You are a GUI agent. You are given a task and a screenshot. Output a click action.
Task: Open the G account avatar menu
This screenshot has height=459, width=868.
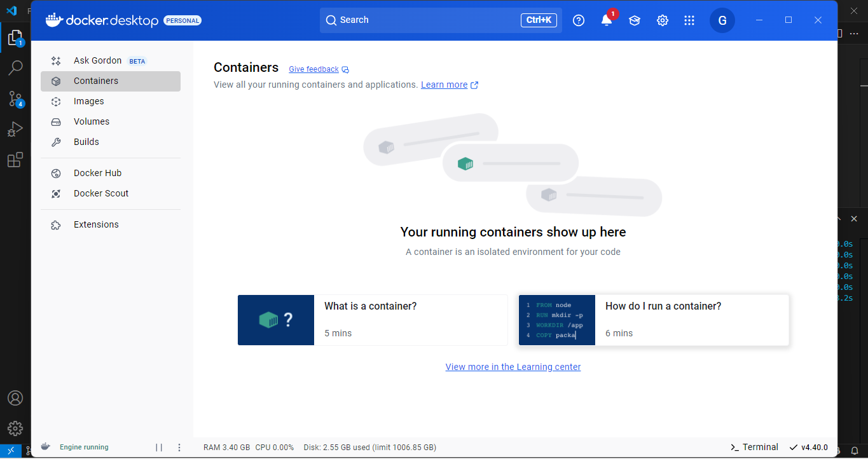click(722, 20)
